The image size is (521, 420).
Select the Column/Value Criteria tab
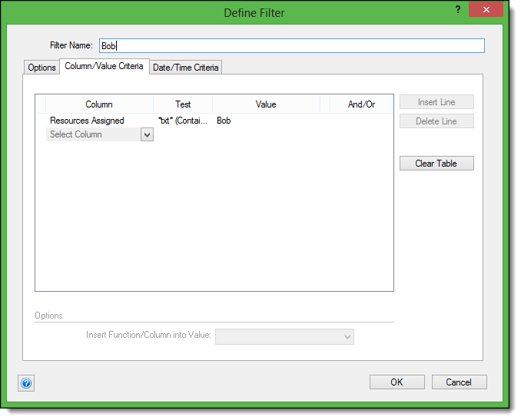tap(104, 66)
